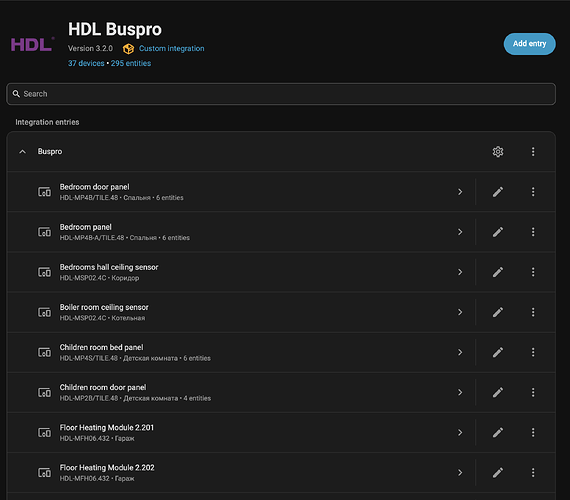The image size is (570, 500).
Task: Open more options for Children room door panel
Action: 533,392
